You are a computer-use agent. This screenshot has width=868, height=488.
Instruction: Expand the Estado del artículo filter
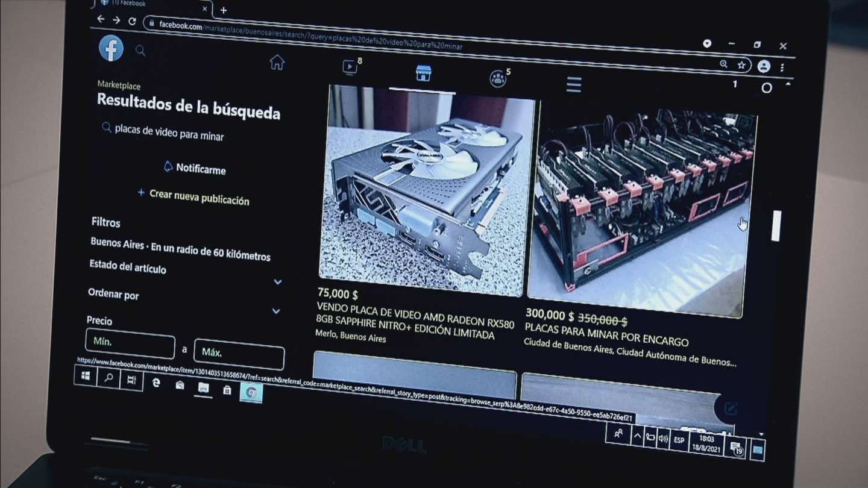(x=186, y=274)
